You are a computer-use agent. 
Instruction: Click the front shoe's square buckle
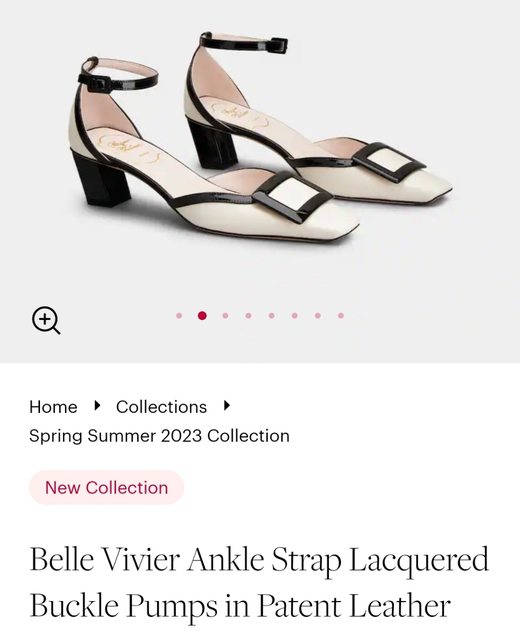point(292,196)
